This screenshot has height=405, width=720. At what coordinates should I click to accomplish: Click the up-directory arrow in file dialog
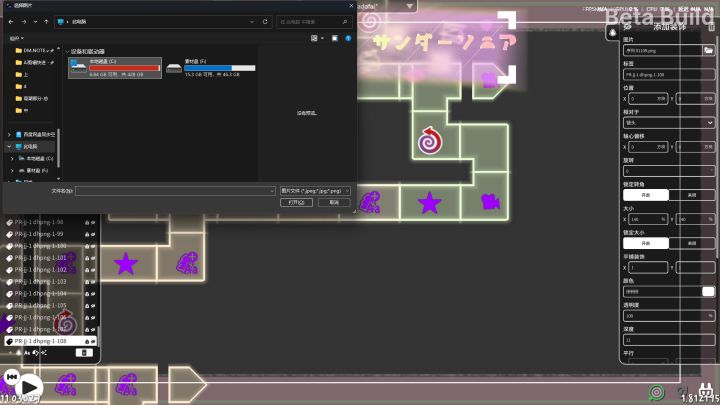click(x=46, y=22)
